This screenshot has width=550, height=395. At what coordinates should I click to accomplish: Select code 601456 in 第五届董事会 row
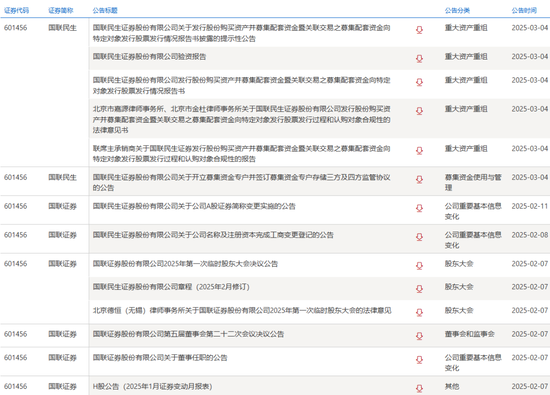click(x=15, y=334)
